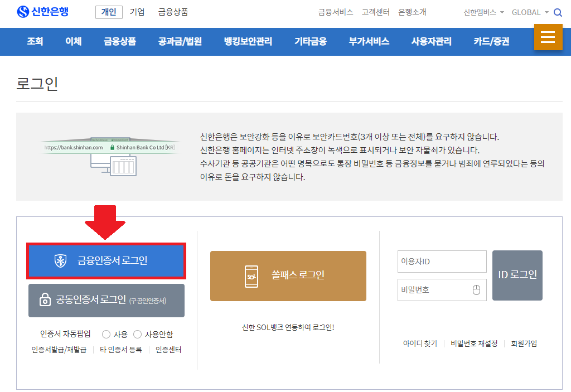Open the 인증센터 link

point(168,350)
